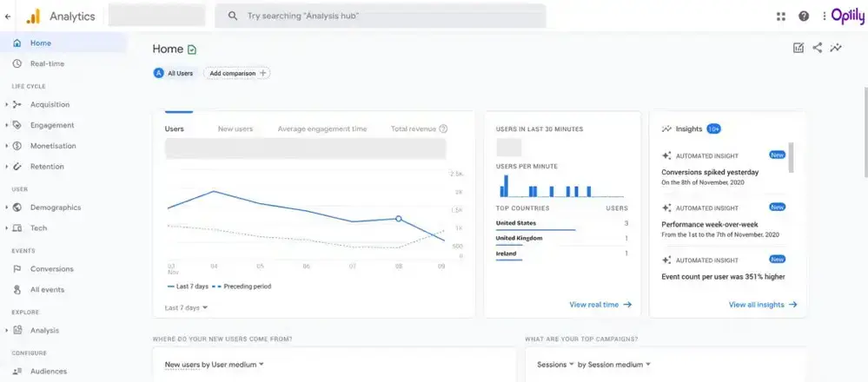The image size is (868, 382).
Task: Click the Retention icon in sidebar
Action: click(x=17, y=167)
